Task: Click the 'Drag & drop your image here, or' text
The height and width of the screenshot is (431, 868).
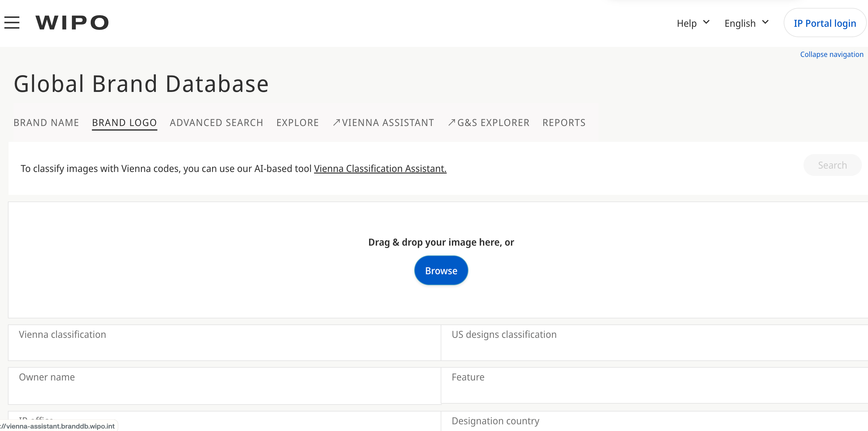Action: (441, 242)
